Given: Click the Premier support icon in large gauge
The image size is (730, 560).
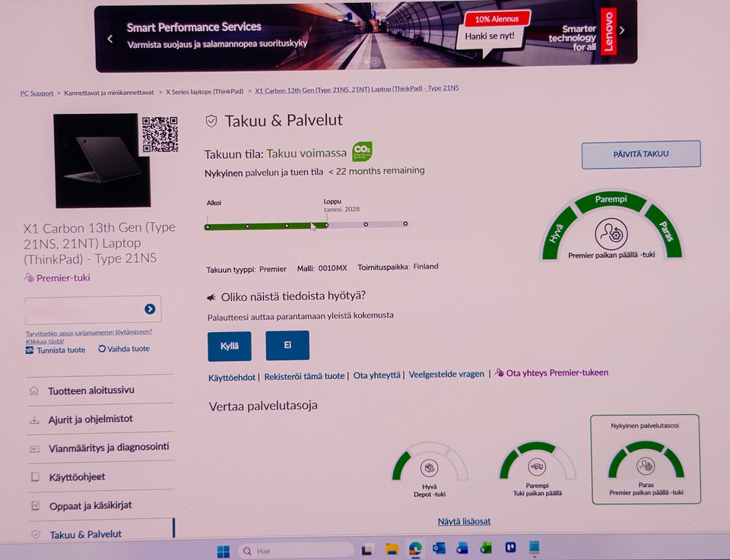Looking at the screenshot, I should coord(611,234).
